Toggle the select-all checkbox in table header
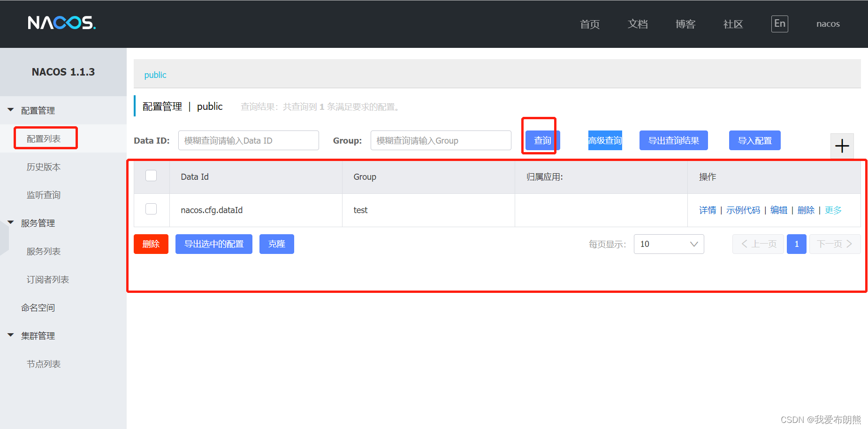The height and width of the screenshot is (429, 868). 151,176
